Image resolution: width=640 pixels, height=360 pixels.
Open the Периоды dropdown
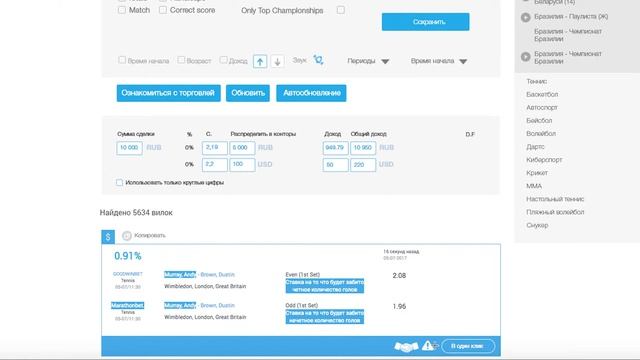click(x=368, y=61)
